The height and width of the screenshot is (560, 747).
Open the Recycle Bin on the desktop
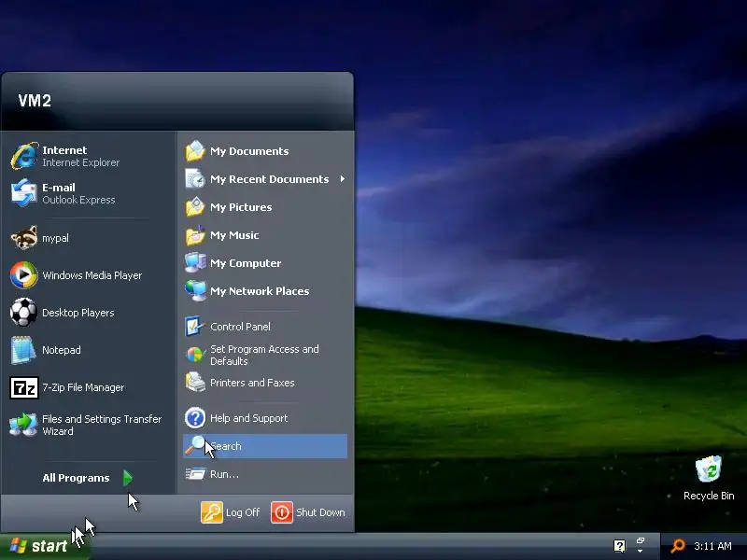[x=709, y=470]
